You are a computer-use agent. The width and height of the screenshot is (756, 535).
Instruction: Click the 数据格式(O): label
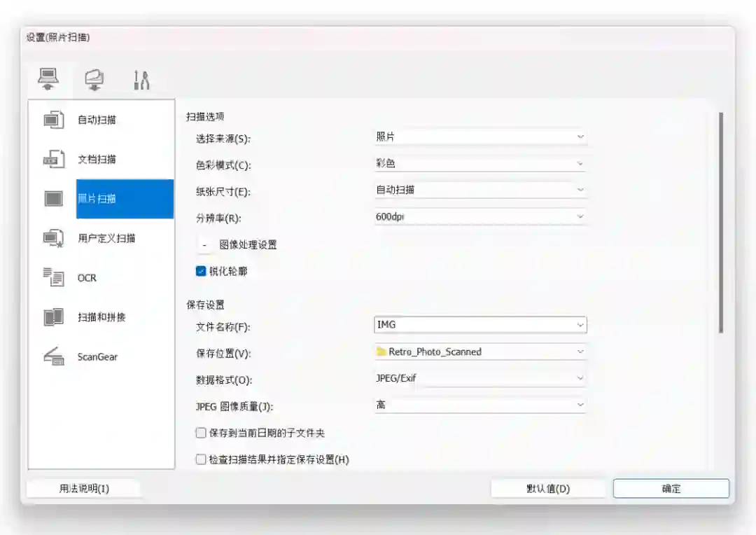pos(224,380)
